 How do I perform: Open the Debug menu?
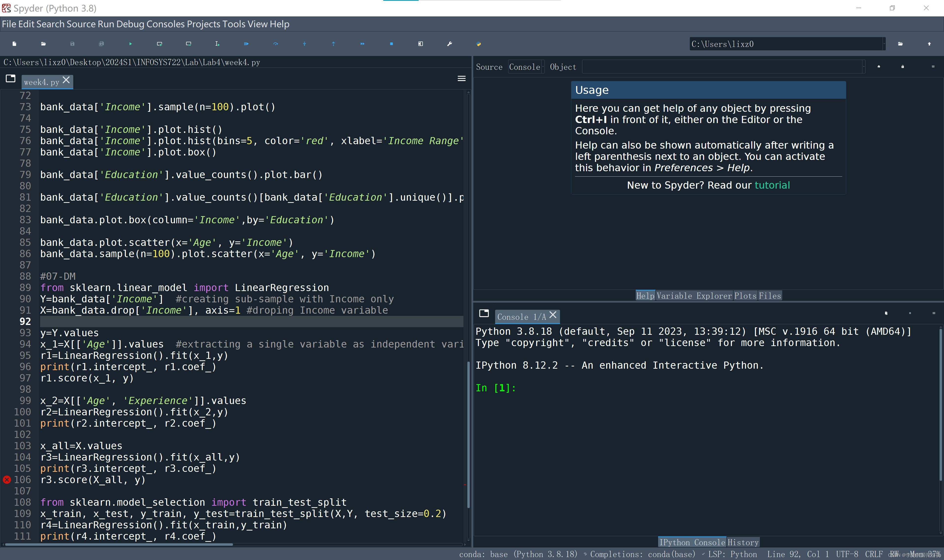[130, 24]
